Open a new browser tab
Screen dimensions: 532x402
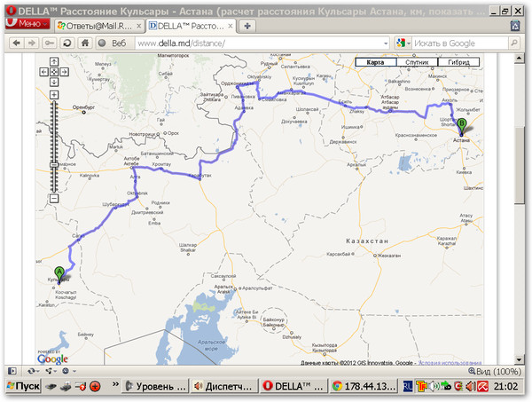click(x=247, y=25)
